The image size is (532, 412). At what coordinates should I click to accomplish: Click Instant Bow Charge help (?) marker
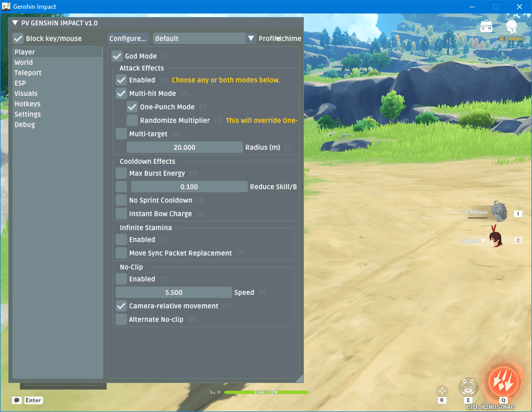201,214
